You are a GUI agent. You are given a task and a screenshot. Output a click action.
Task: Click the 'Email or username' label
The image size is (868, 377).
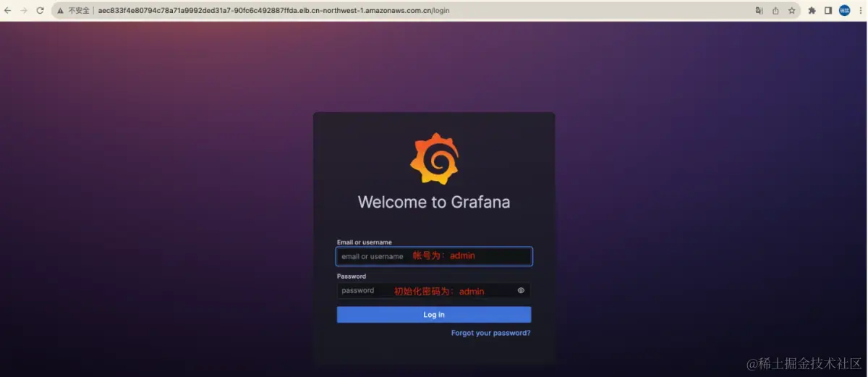[365, 242]
